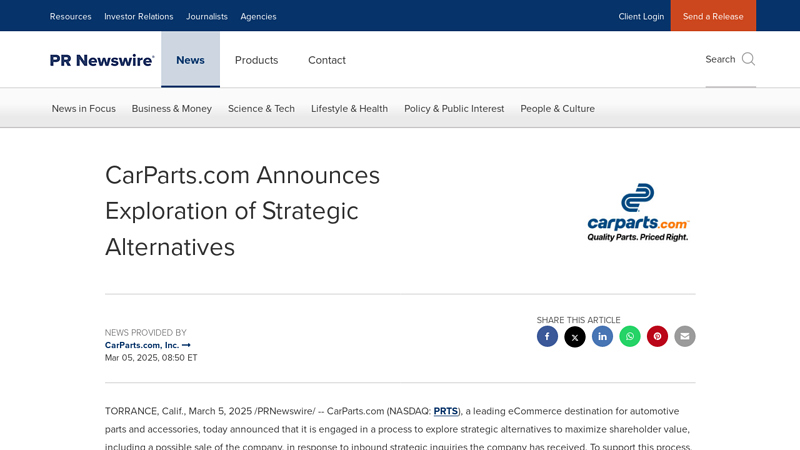This screenshot has height=450, width=800.
Task: Click the SHARE THIS ARTICLE label
Action: coord(579,320)
